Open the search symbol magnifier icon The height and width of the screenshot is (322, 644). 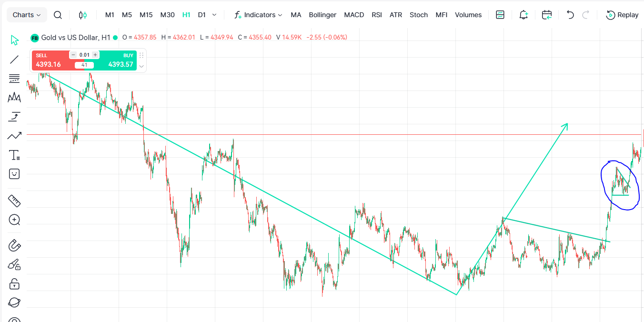58,15
